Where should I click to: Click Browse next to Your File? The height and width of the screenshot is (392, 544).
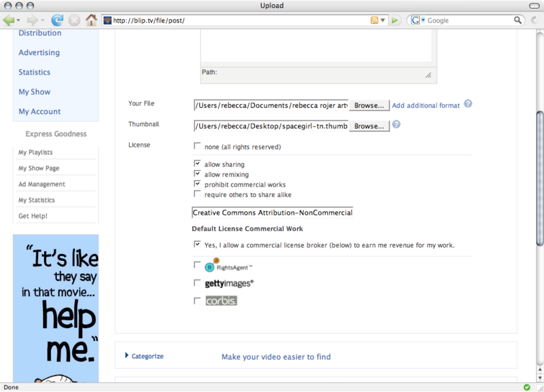click(369, 105)
